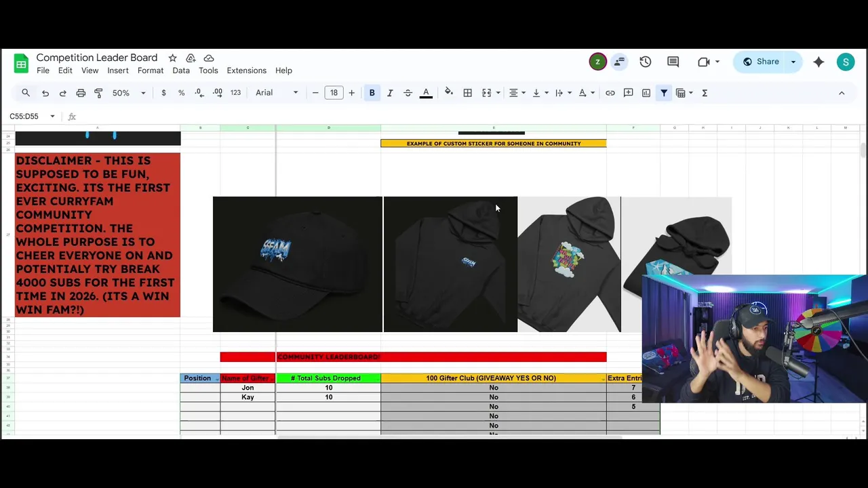Insert a chart
This screenshot has height=488, width=868.
[646, 93]
